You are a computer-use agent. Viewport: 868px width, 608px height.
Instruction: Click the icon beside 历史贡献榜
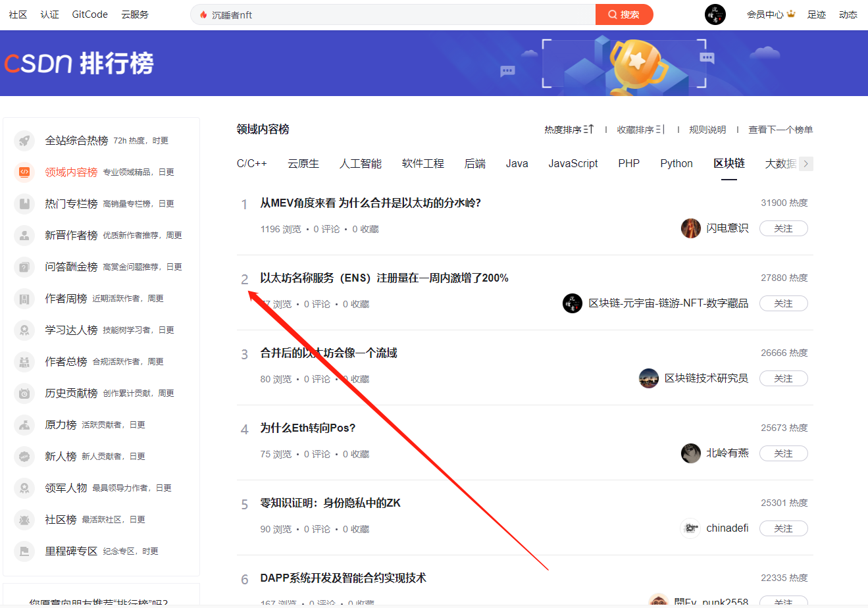pyautogui.click(x=24, y=393)
